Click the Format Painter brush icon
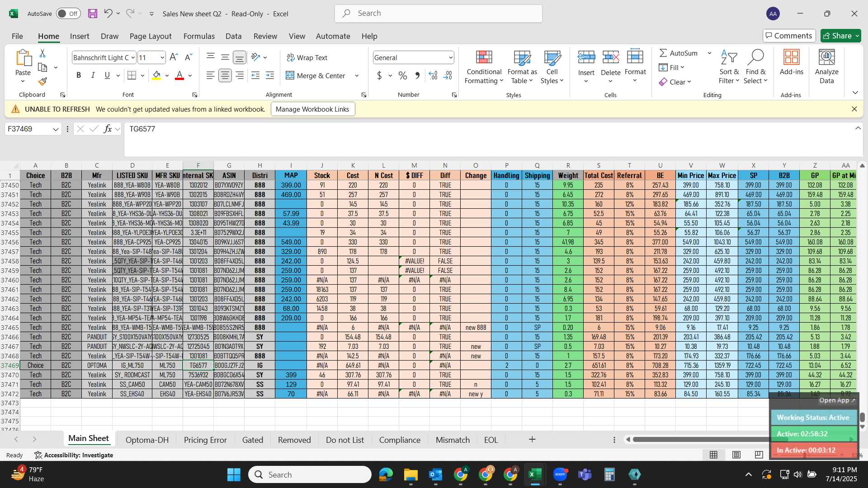Screen dimensions: 868x488 (x=42, y=81)
